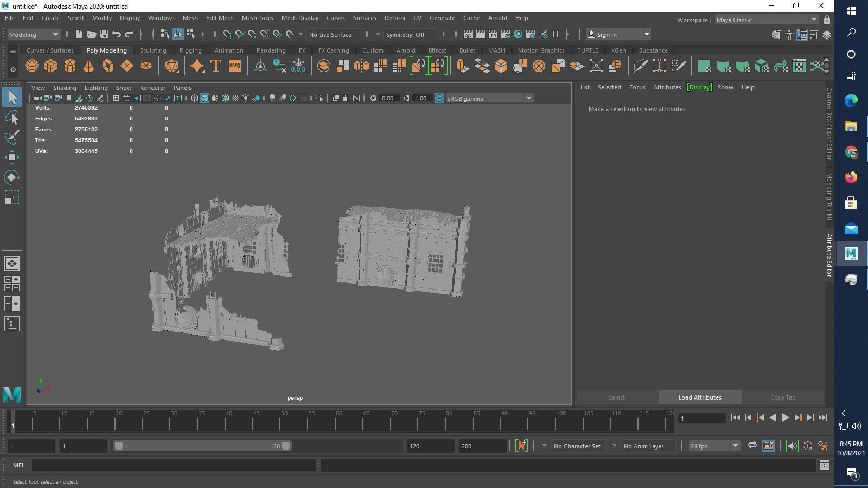Click the Load Attributes button

[700, 397]
